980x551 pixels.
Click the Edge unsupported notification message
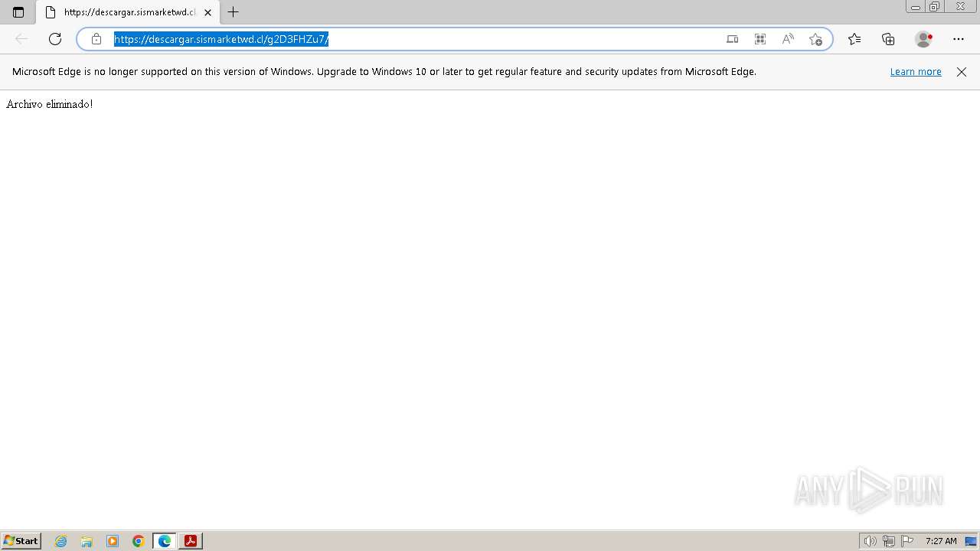pos(384,72)
